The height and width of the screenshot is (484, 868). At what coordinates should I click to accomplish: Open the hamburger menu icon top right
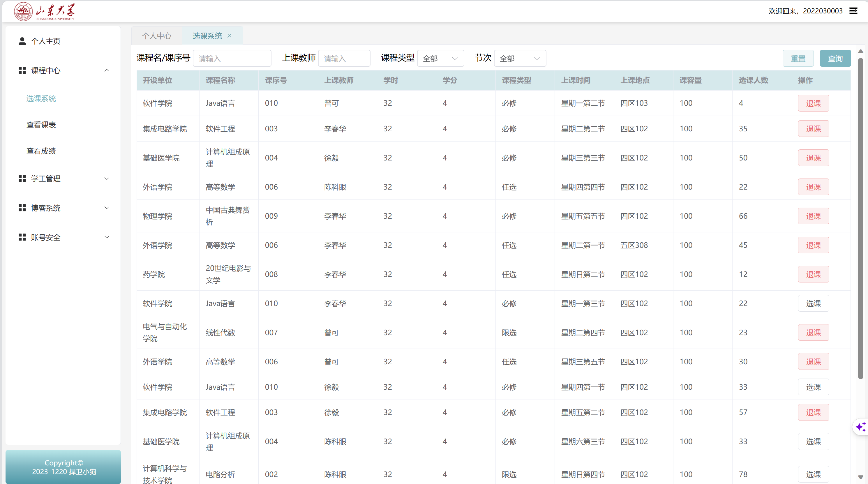coord(853,11)
